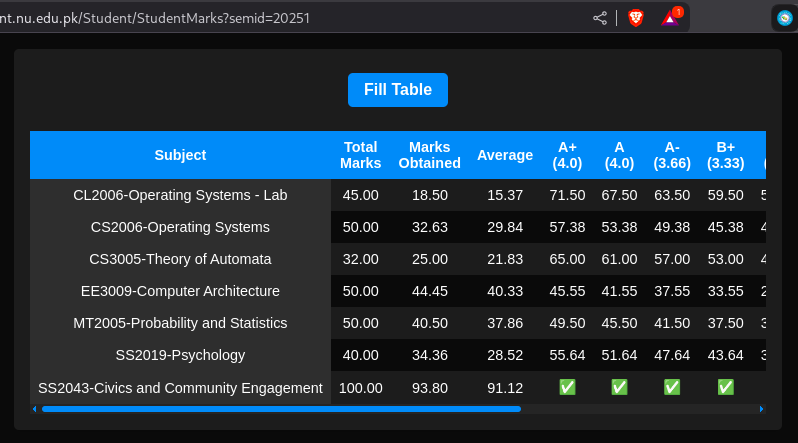Select CS3005-Theory of Automata subject cell
Screen dimensions: 798x443
tap(180, 259)
